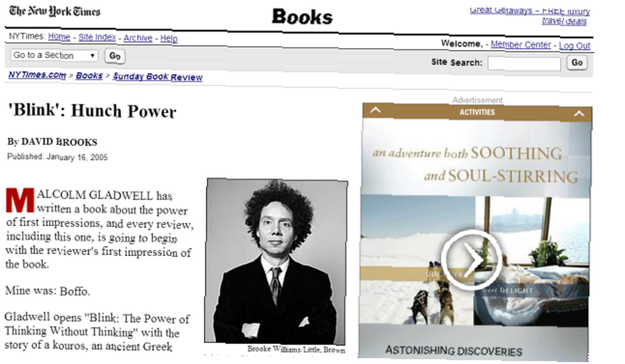Click the Malcolm Gladwell portrait photo
Viewport: 625px width, 364px height.
(x=276, y=261)
